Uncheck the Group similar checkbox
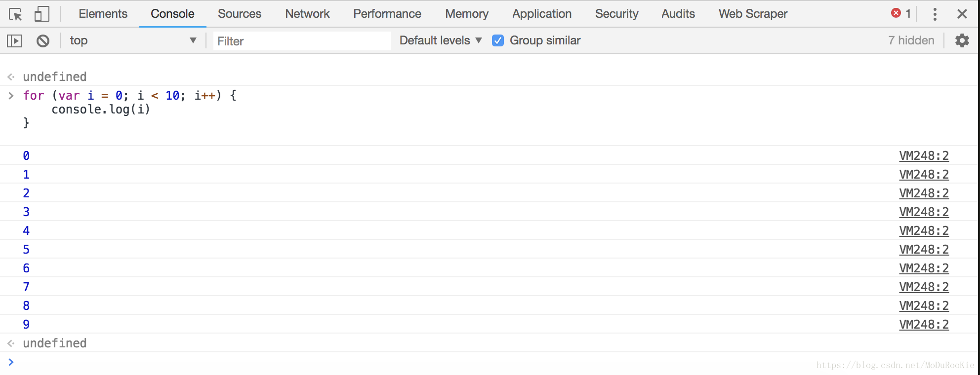The width and height of the screenshot is (980, 375). point(498,40)
